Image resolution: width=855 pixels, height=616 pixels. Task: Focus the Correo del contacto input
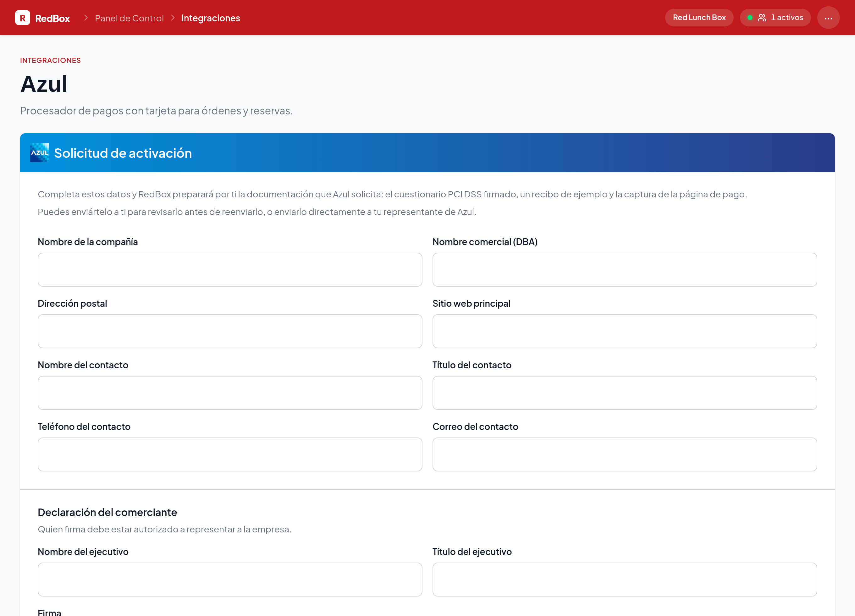[x=625, y=454]
